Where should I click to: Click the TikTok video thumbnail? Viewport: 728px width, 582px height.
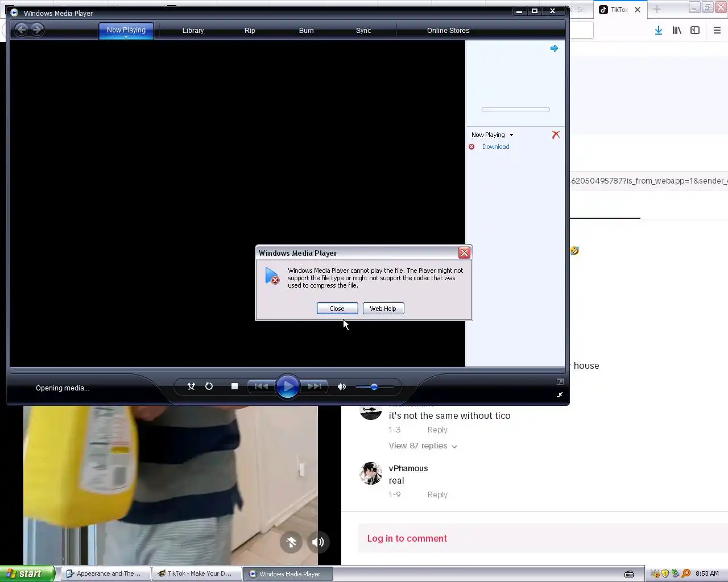pos(171,485)
